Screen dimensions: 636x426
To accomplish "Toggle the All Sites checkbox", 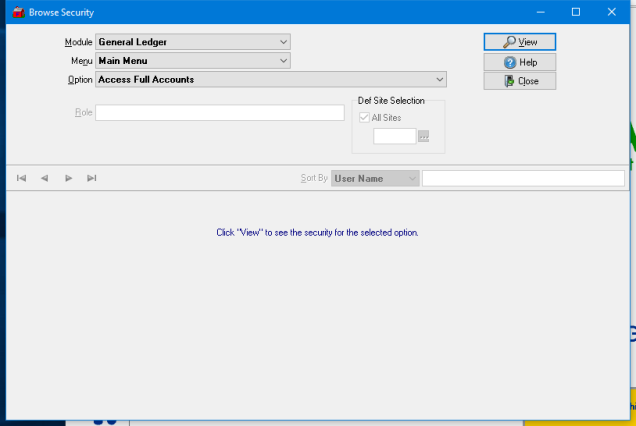I will (x=365, y=117).
